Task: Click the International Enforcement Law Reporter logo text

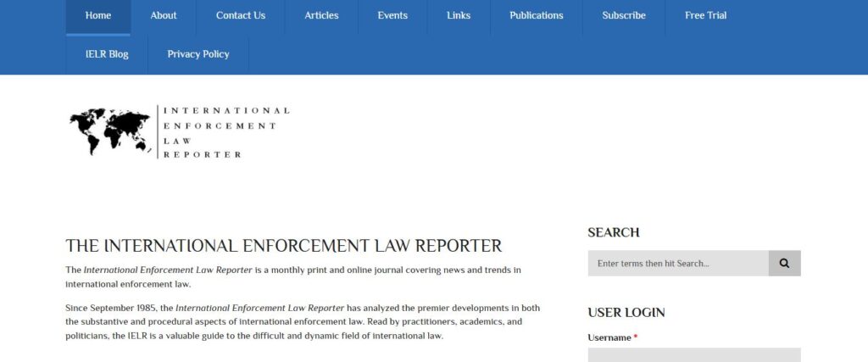Action: (225, 132)
